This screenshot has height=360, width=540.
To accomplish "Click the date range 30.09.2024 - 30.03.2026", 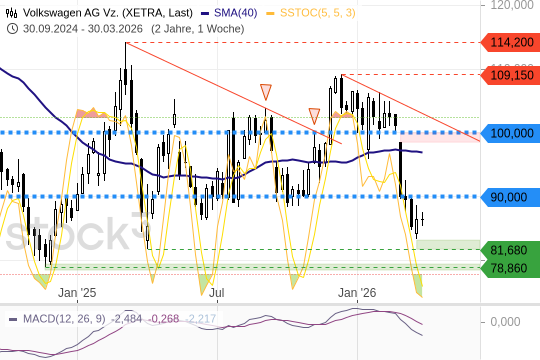I will pyautogui.click(x=83, y=29).
